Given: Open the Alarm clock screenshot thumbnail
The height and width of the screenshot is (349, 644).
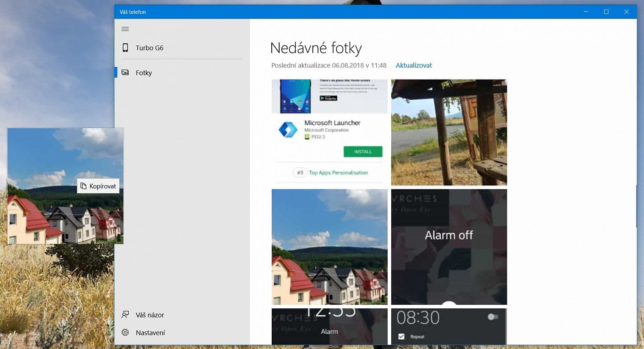Looking at the screenshot, I should (x=329, y=326).
